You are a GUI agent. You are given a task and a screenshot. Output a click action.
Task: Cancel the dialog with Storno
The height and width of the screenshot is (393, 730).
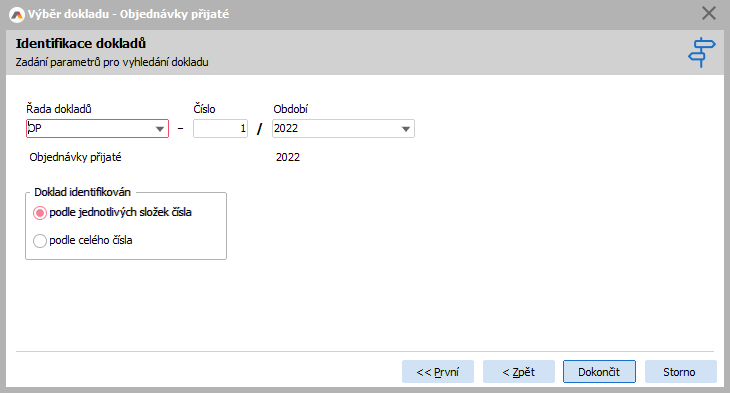(680, 372)
